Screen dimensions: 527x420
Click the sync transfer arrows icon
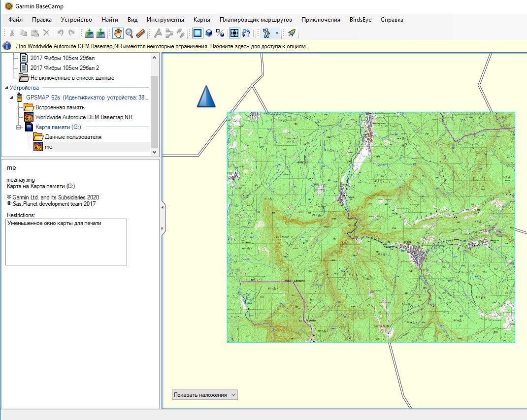246,33
